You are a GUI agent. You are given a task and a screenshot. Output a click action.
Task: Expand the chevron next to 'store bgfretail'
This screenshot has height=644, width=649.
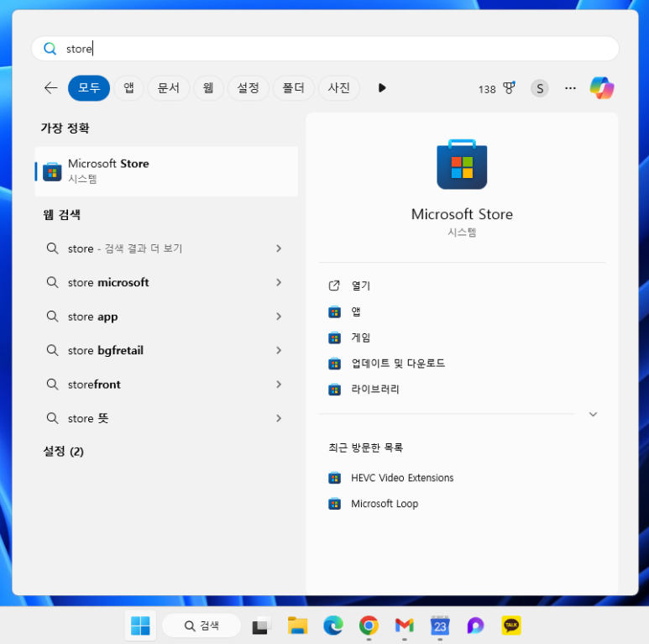click(x=279, y=350)
